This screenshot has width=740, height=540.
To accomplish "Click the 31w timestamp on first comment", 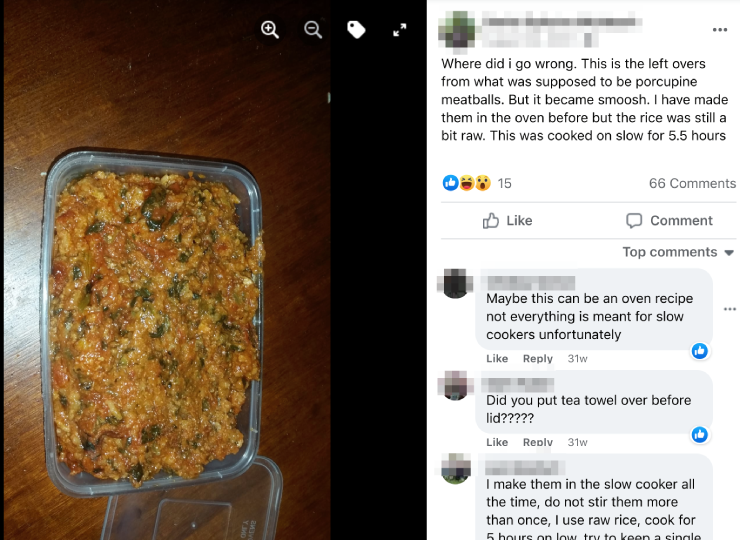I will [577, 359].
